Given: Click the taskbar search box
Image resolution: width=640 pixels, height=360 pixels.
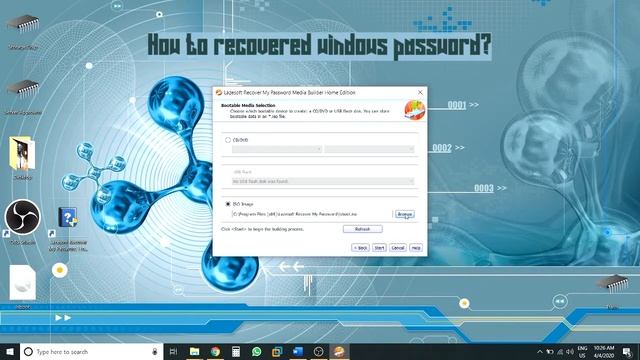Looking at the screenshot, I should click(91, 351).
